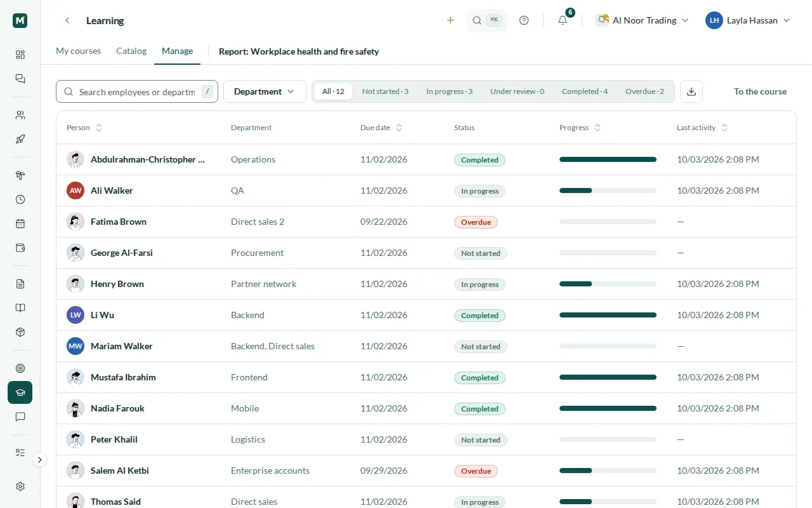Open the settings gear icon
The image size is (812, 508).
20,486
